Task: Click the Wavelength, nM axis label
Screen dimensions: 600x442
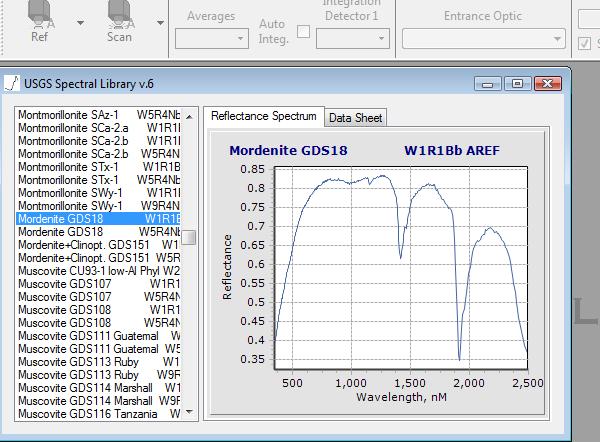Action: tap(401, 397)
